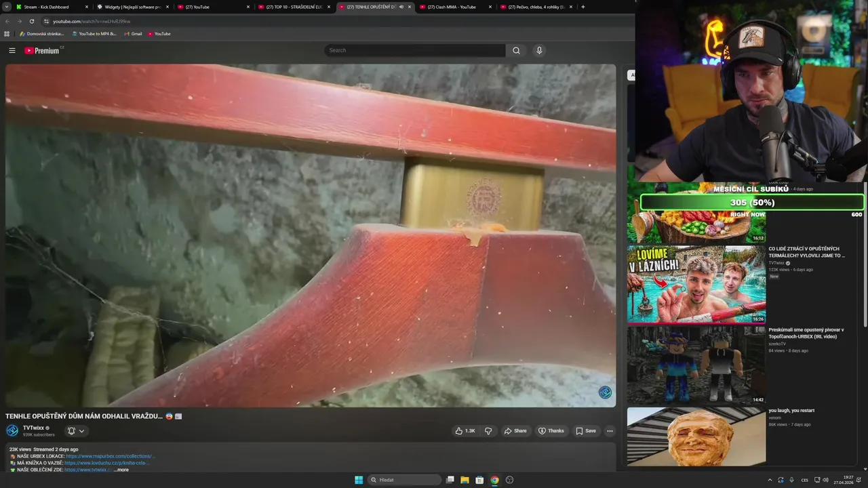Open the mapurbex.com collections link
The width and height of the screenshot is (868, 488).
pos(111,456)
